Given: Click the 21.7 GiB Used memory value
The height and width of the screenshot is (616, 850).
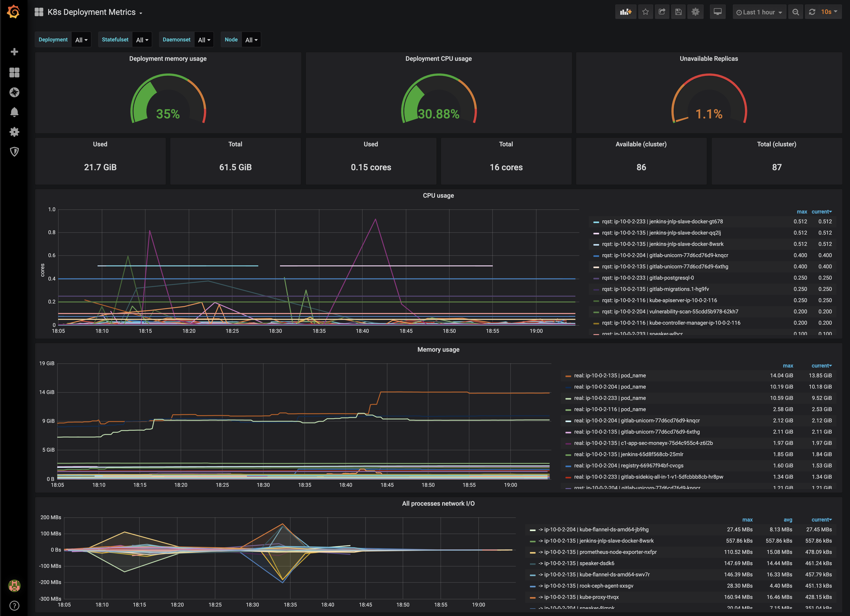Looking at the screenshot, I should click(100, 167).
